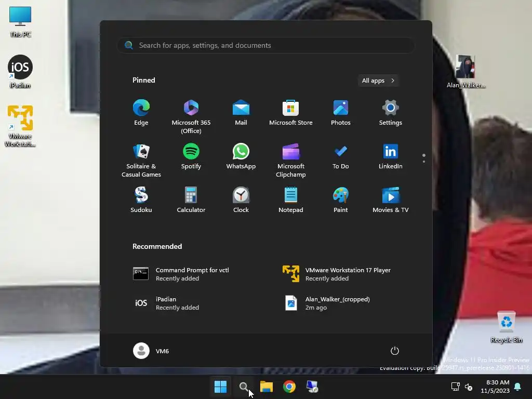Open LinkedIn pinned app
The height and width of the screenshot is (399, 532).
[391, 157]
